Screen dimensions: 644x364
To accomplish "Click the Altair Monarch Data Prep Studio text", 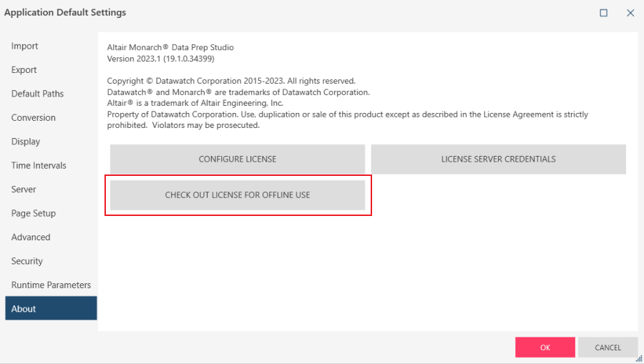I will click(170, 47).
